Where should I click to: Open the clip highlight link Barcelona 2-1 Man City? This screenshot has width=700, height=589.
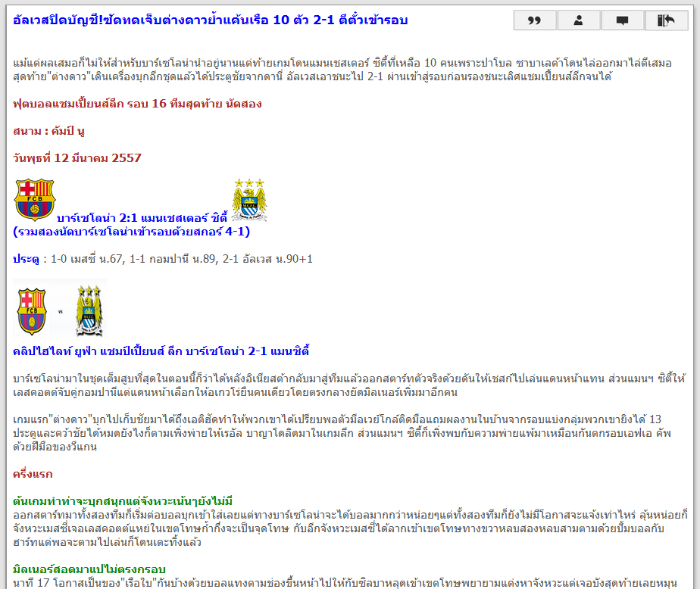(161, 351)
